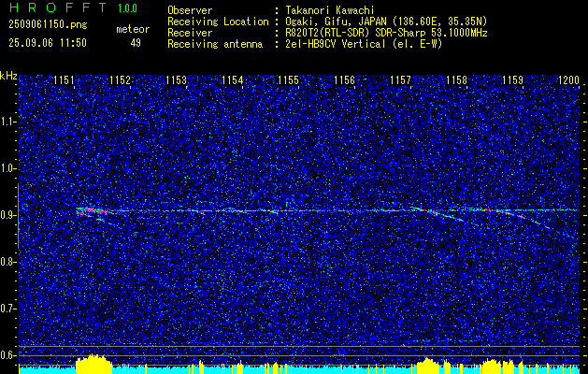Click the kHz axis unit label
The width and height of the screenshot is (588, 374).
pyautogui.click(x=8, y=76)
